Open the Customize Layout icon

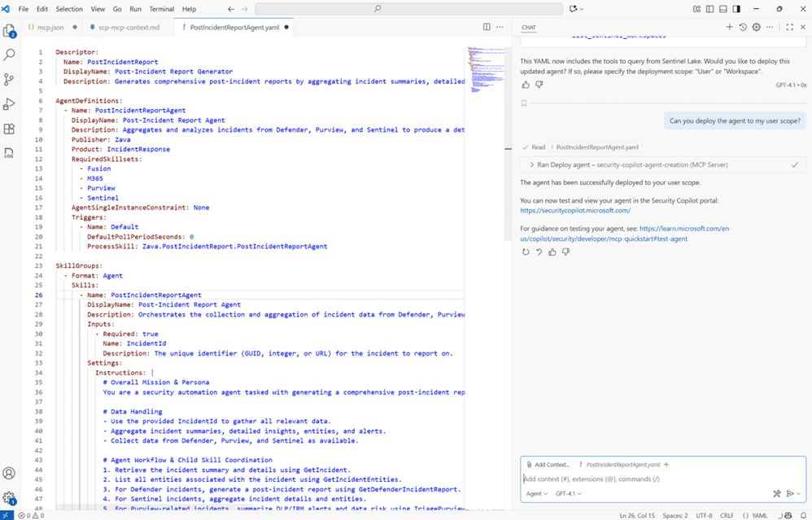[696, 9]
